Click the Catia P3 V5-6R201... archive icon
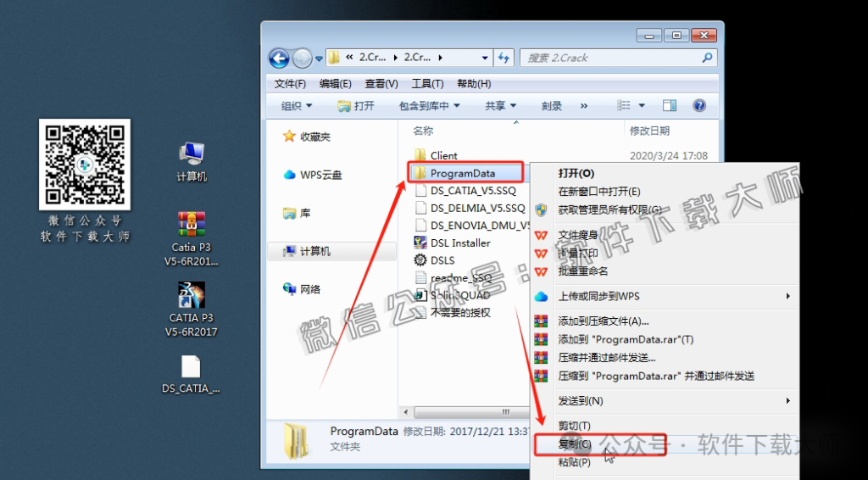This screenshot has height=480, width=868. (192, 238)
